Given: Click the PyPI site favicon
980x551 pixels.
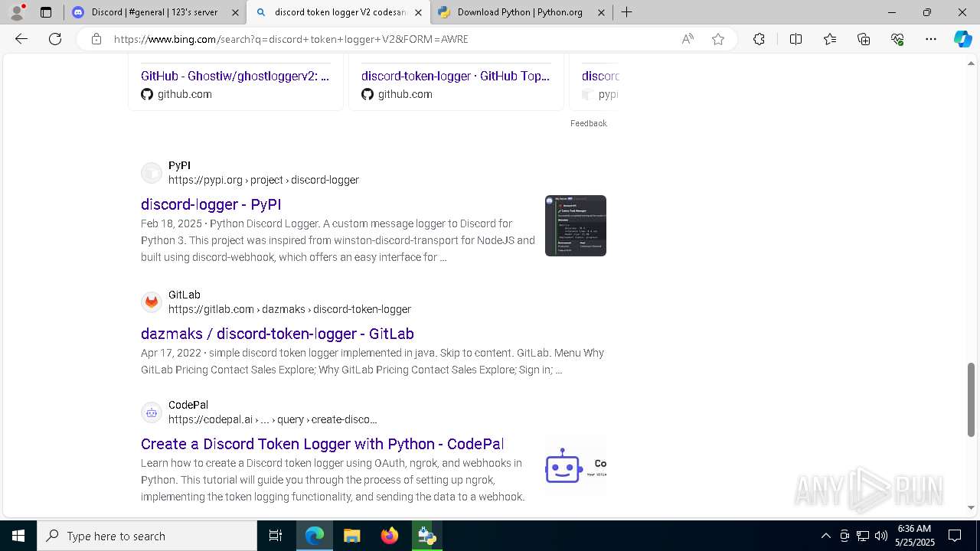Looking at the screenshot, I should (x=152, y=173).
